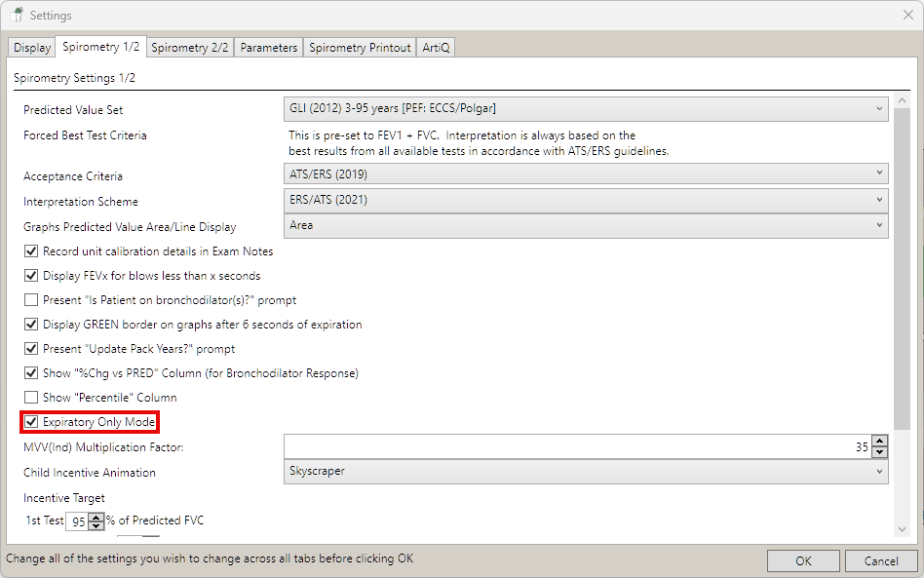Switch to the Display tab
Screen dimensions: 924x578
click(x=32, y=48)
